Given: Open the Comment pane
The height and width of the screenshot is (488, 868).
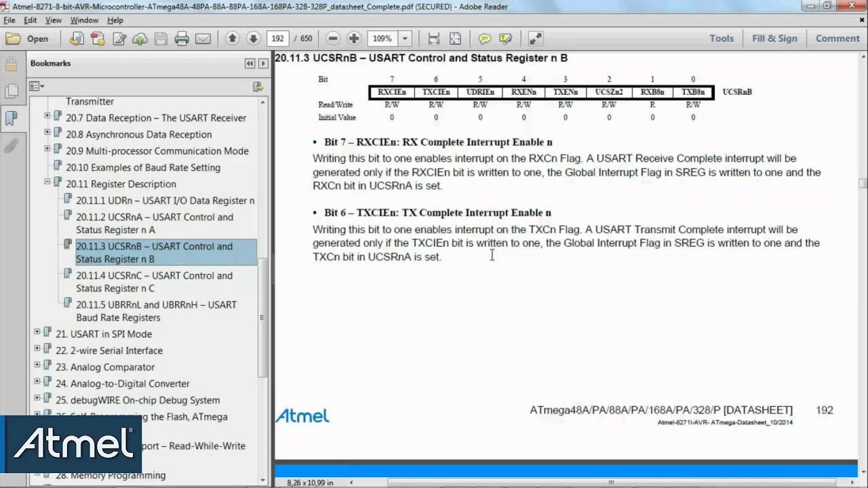Looking at the screenshot, I should tap(837, 39).
